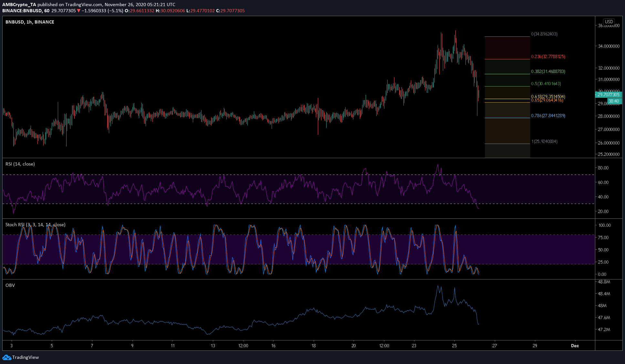The width and height of the screenshot is (625, 364).
Task: Click the low value L:29.4770102 in header
Action: (x=201, y=11)
